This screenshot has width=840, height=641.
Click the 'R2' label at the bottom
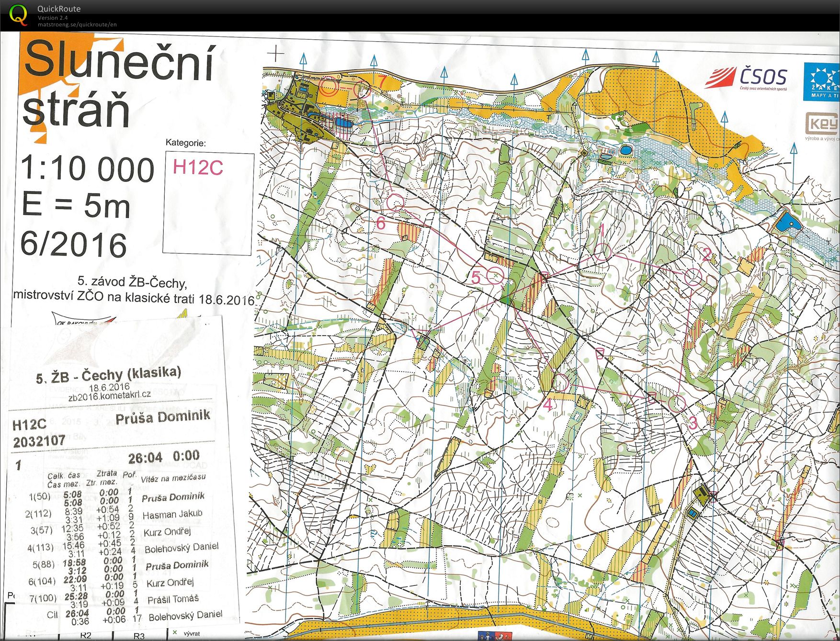click(x=86, y=636)
